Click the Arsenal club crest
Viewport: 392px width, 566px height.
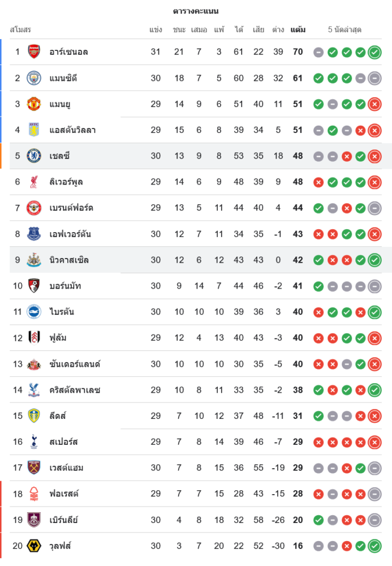[x=34, y=52]
